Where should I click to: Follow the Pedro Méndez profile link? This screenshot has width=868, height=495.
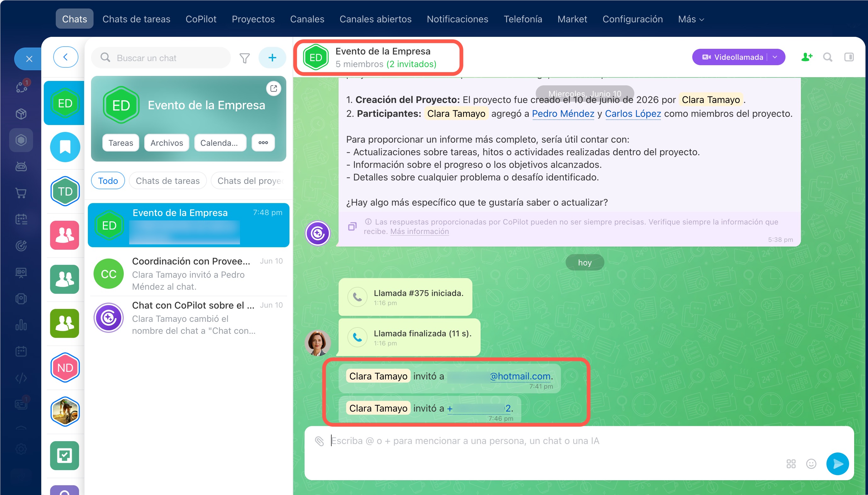coord(563,114)
